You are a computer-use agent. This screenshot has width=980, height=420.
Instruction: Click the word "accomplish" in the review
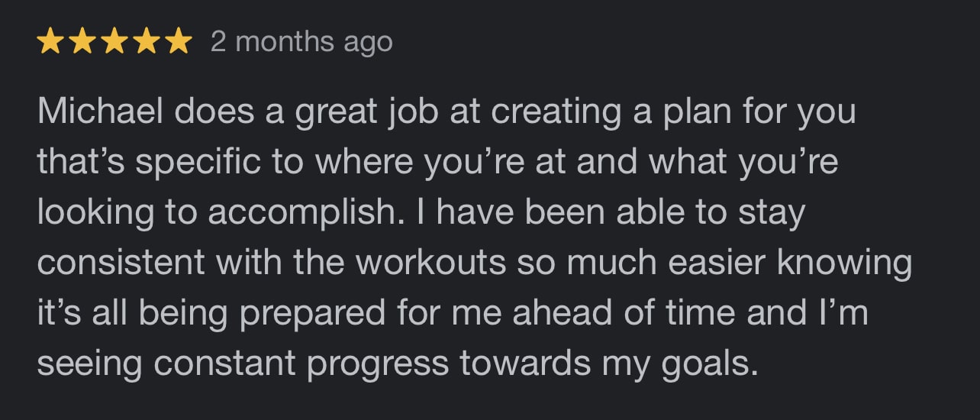(299, 214)
